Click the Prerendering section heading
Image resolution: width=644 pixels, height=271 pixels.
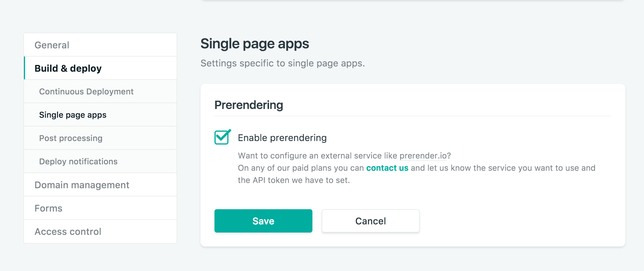click(249, 105)
